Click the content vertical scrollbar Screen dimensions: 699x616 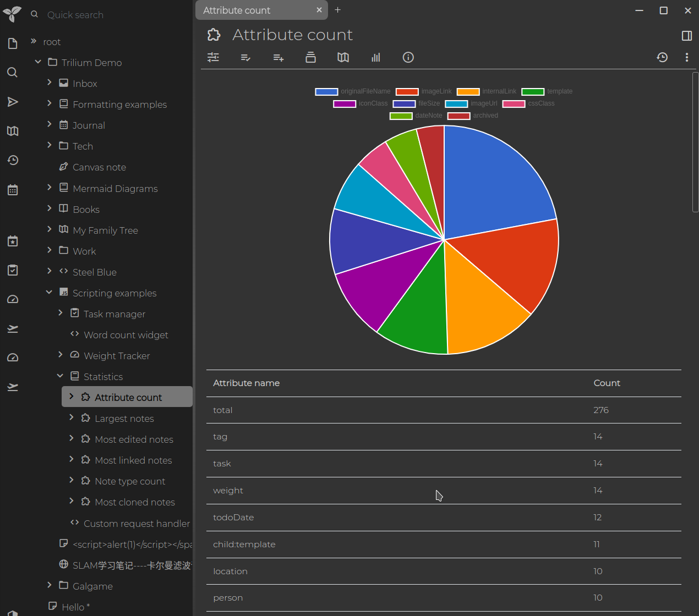[x=695, y=142]
